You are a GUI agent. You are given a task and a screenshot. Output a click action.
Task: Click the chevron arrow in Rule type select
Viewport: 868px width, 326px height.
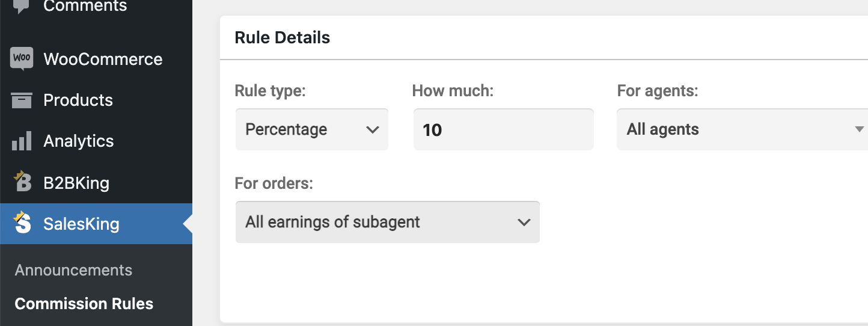(373, 130)
